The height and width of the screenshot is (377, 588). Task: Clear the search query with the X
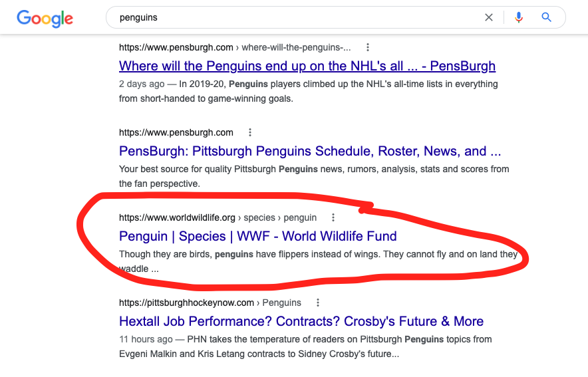point(489,17)
